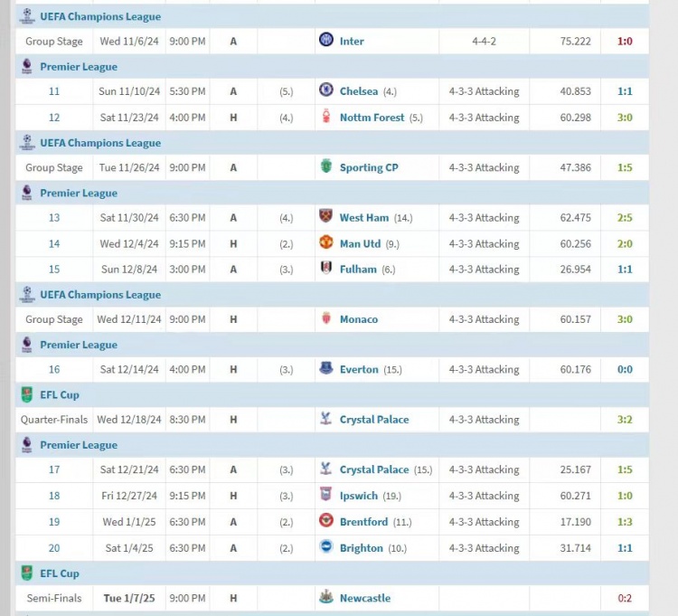
Task: Click Quarter-Finals round label
Action: click(x=54, y=420)
